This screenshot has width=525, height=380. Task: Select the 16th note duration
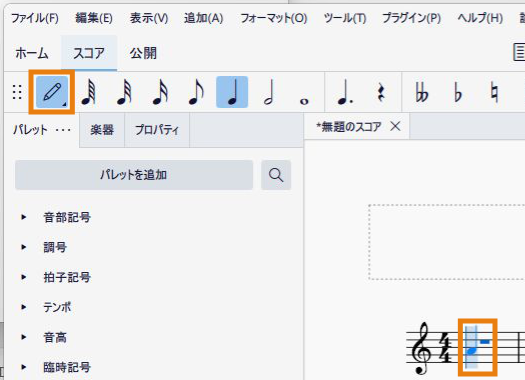[x=160, y=92]
